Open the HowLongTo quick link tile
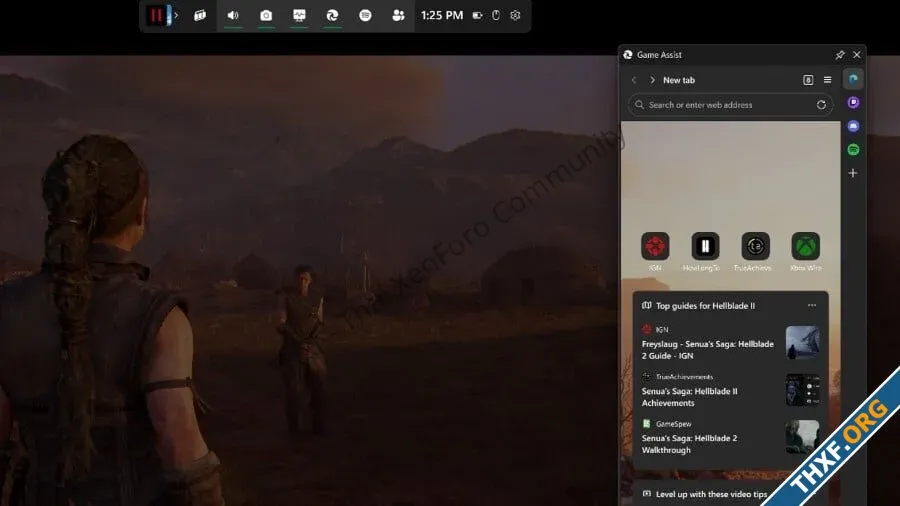Viewport: 900px width, 506px height. (705, 247)
